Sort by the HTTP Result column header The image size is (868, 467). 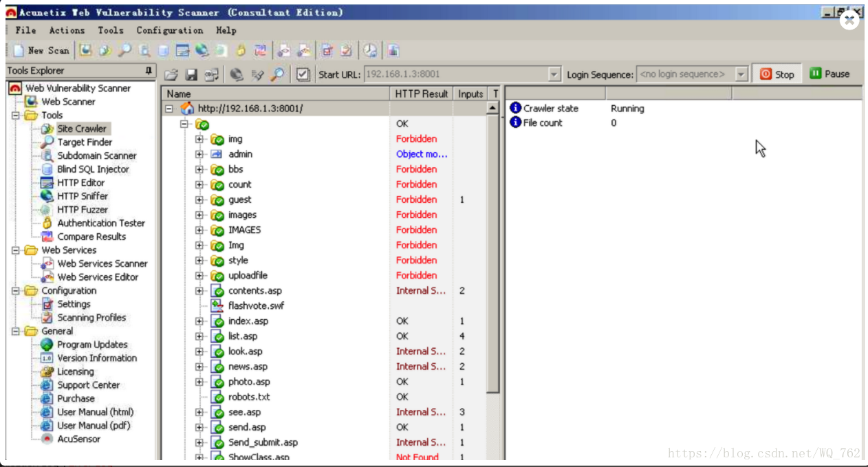[422, 94]
